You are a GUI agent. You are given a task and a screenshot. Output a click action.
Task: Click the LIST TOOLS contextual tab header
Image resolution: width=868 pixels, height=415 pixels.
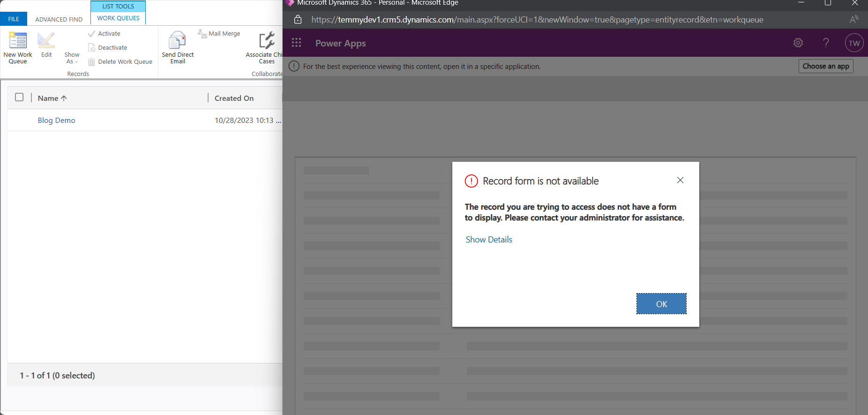[118, 7]
